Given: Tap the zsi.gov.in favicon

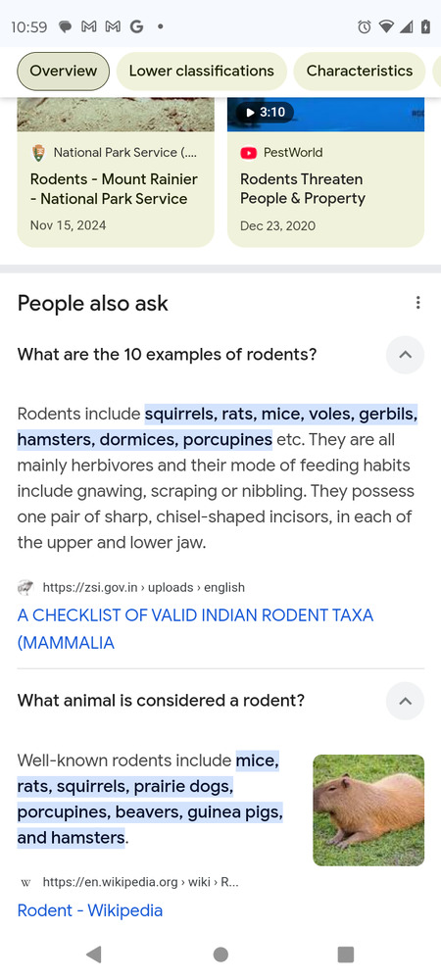Looking at the screenshot, I should (x=24, y=587).
